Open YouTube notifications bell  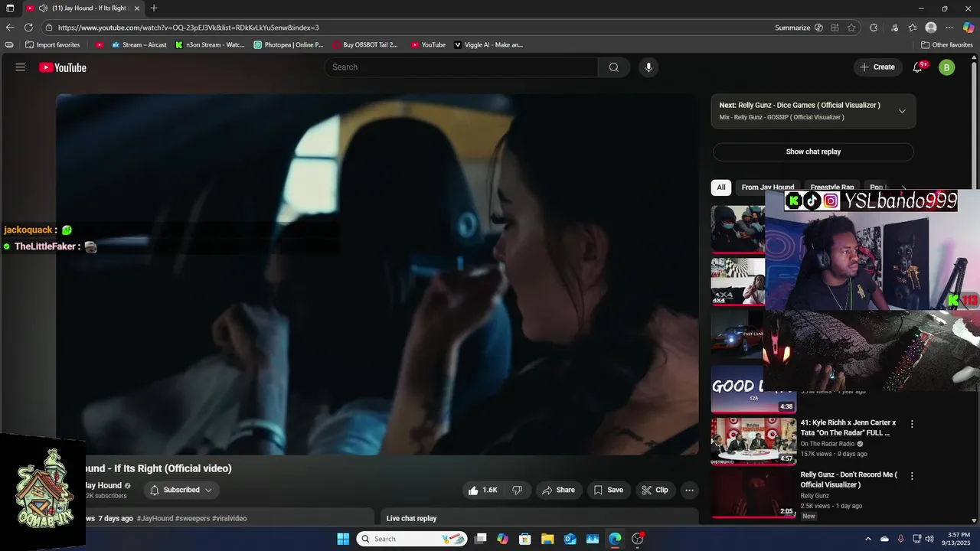click(x=917, y=67)
